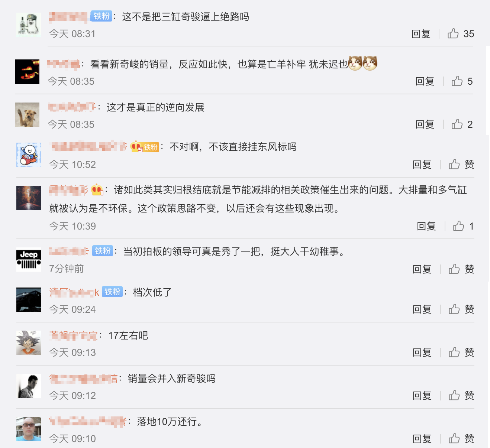Give a thumbs-up to 落地10万还行 comment
The width and height of the screenshot is (490, 448).
point(461,439)
